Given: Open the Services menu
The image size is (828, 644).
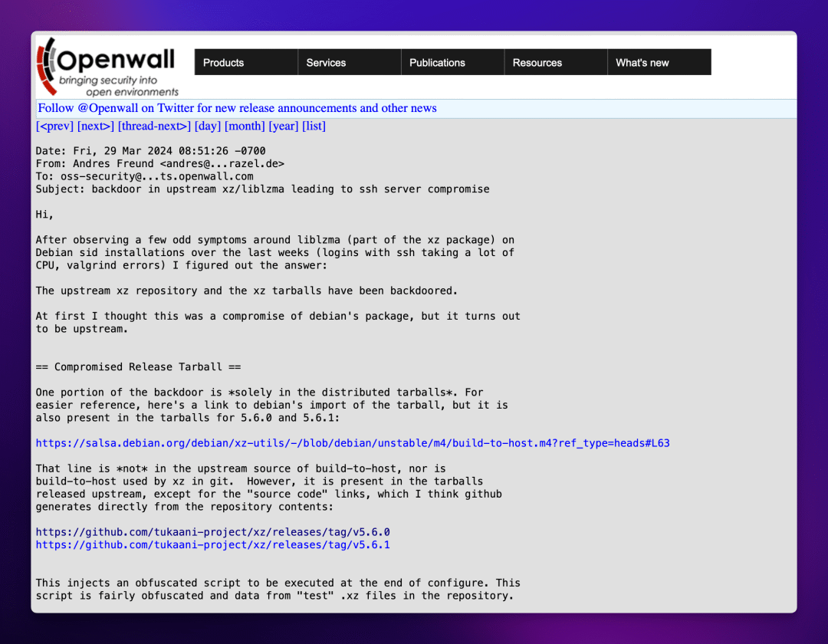Looking at the screenshot, I should click(350, 62).
